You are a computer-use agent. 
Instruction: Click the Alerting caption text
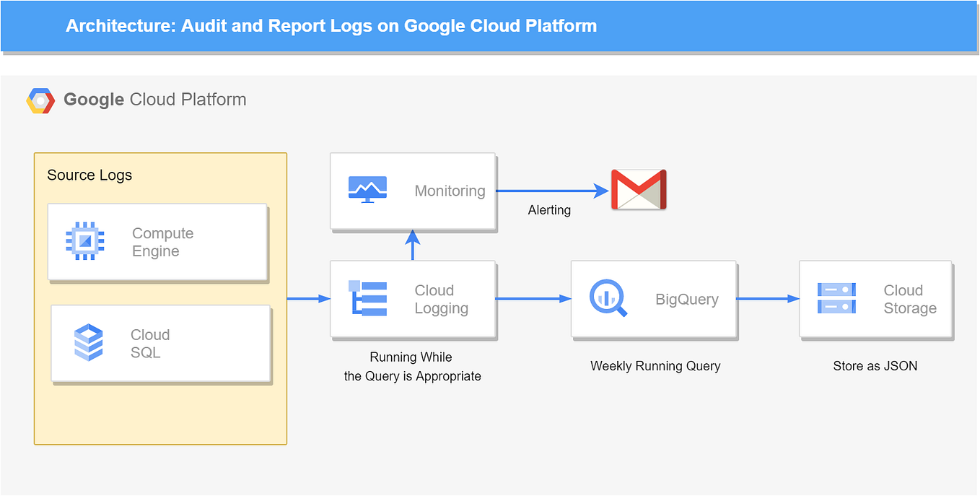(549, 210)
